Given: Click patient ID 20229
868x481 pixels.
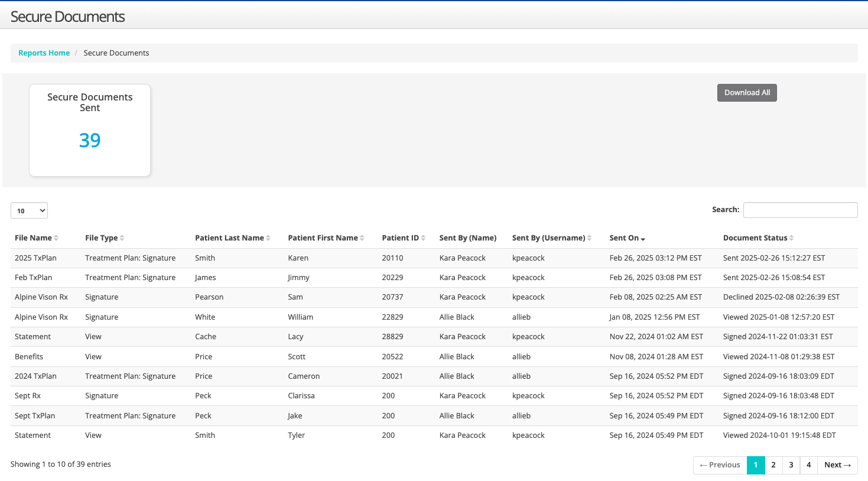Looking at the screenshot, I should tap(392, 278).
